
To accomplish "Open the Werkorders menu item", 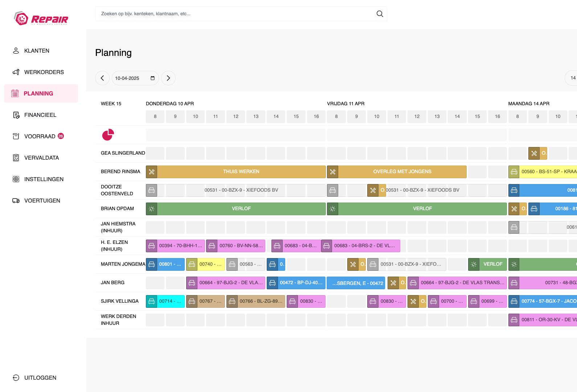I will click(44, 72).
